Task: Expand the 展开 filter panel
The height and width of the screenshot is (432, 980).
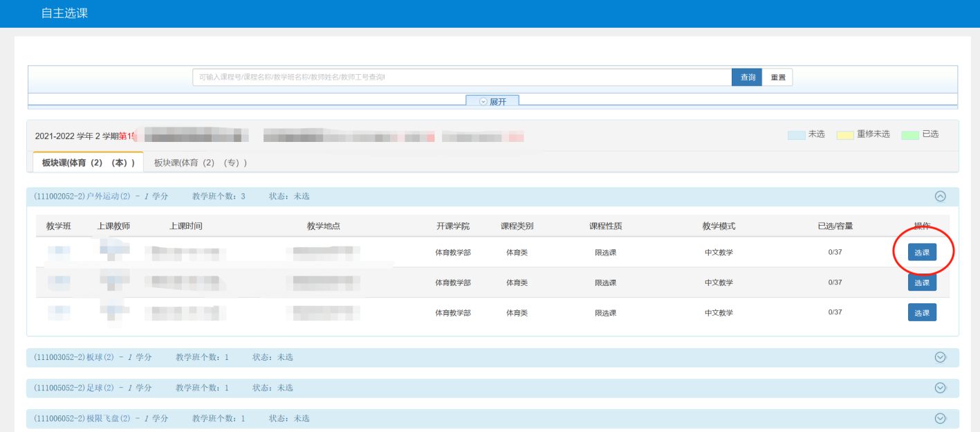Action: (x=492, y=102)
